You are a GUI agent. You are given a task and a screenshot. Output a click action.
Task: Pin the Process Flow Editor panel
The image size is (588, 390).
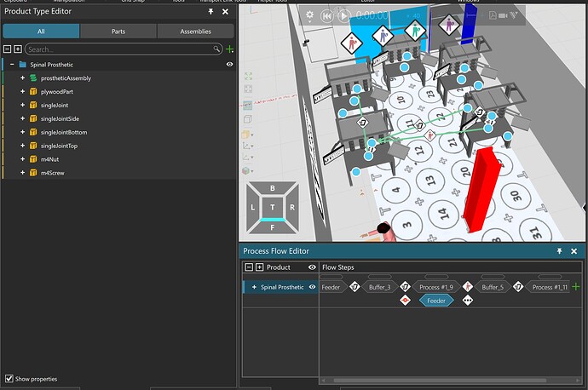point(559,251)
